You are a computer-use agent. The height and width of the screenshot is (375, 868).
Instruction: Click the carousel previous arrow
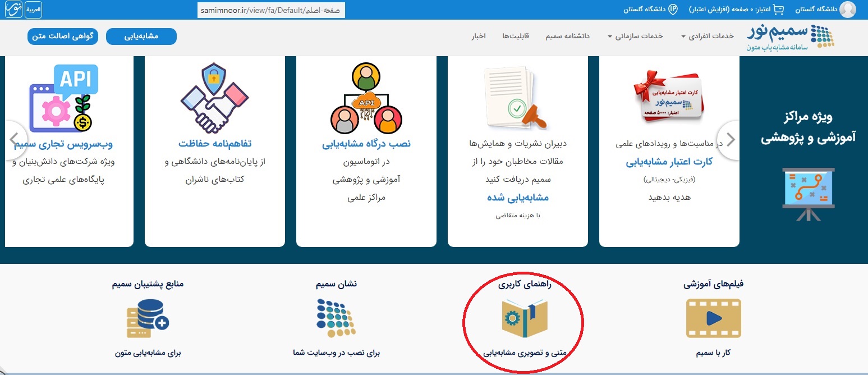pos(15,140)
